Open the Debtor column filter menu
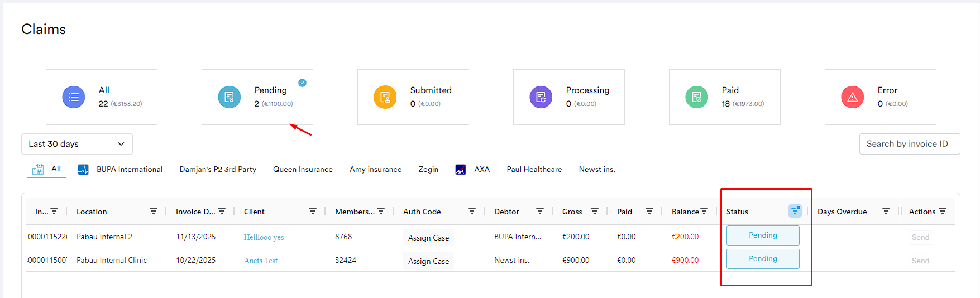The width and height of the screenshot is (980, 298). tap(539, 211)
